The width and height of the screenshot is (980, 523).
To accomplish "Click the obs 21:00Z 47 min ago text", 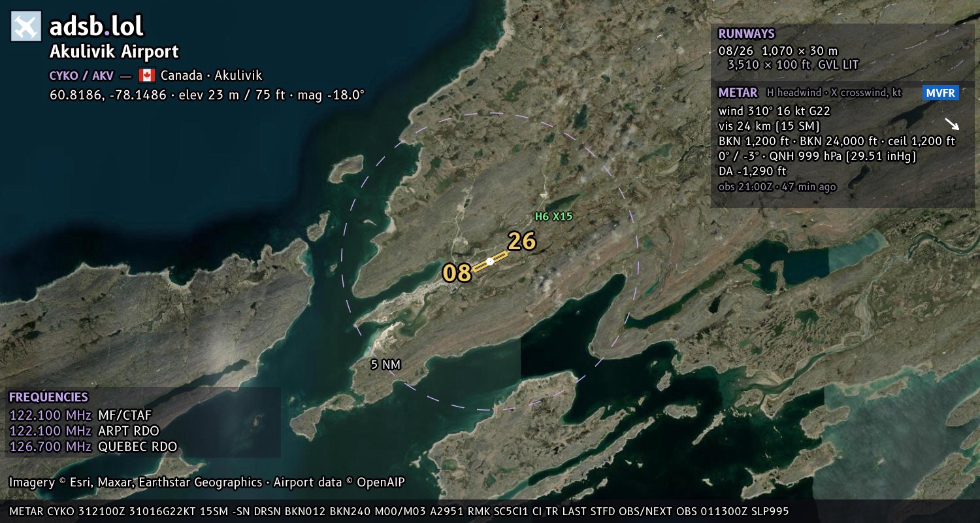I will 777,186.
